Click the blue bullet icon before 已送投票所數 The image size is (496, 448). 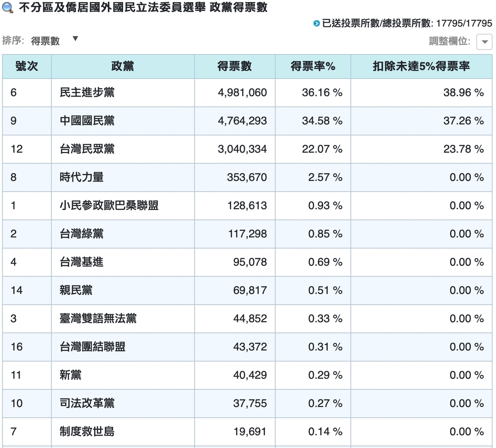tap(317, 24)
